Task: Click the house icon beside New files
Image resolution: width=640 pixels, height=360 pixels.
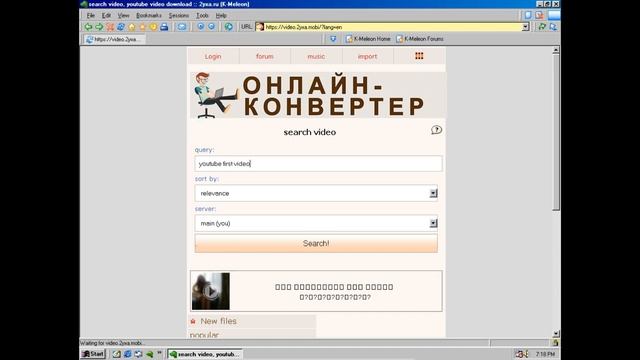Action: pos(193,322)
